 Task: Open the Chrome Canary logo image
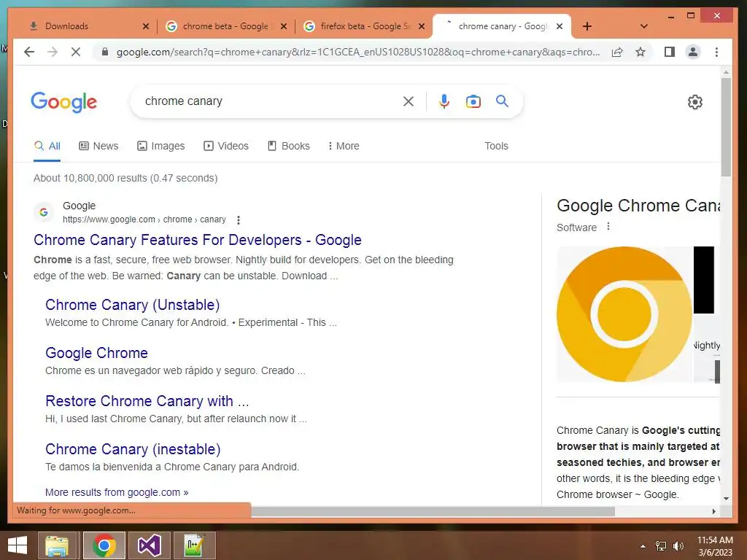(624, 314)
